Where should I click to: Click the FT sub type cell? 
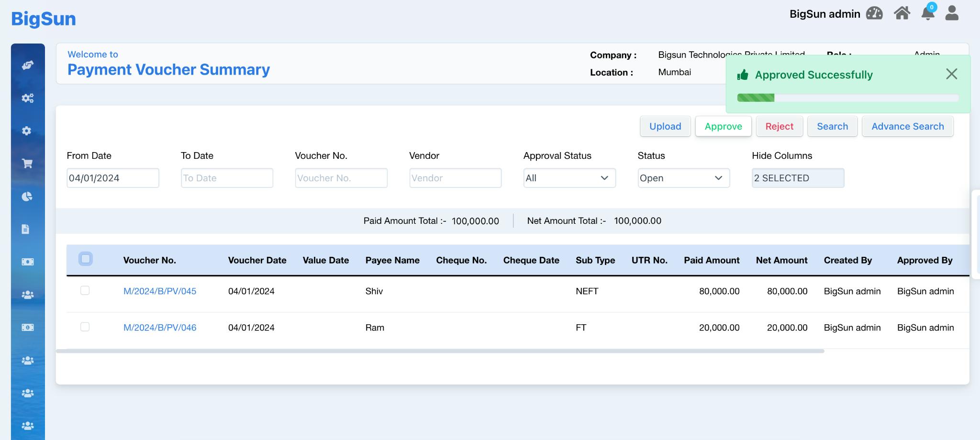pos(581,328)
